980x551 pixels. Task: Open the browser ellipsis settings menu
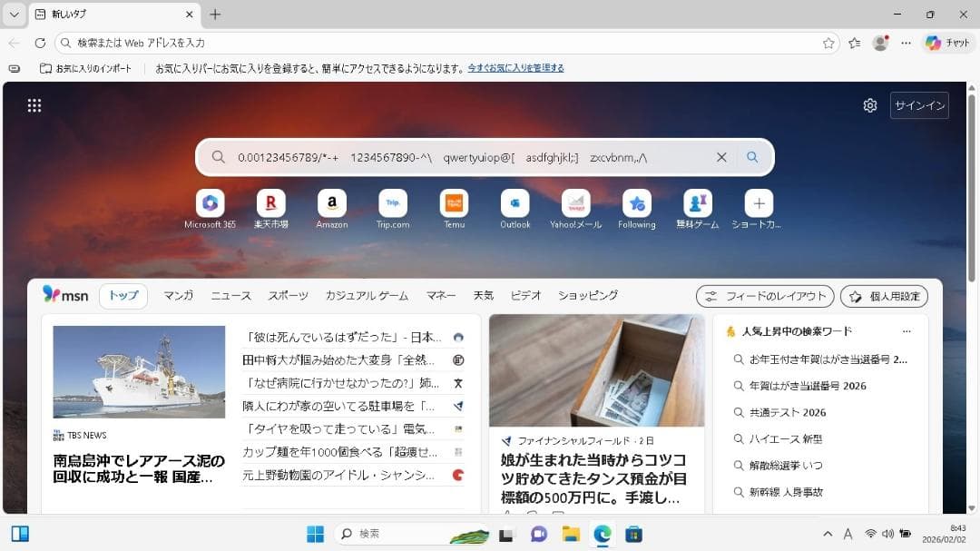click(x=906, y=43)
